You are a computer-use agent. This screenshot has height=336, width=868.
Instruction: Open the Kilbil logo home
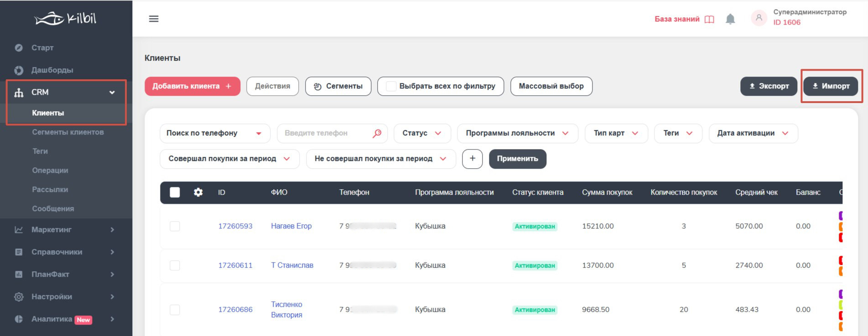(66, 18)
